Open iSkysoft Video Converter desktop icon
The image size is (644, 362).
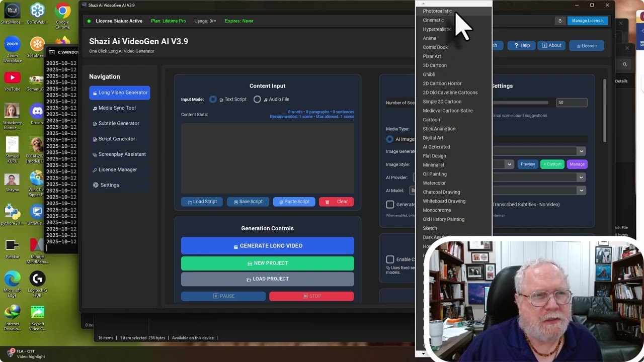pos(37,318)
